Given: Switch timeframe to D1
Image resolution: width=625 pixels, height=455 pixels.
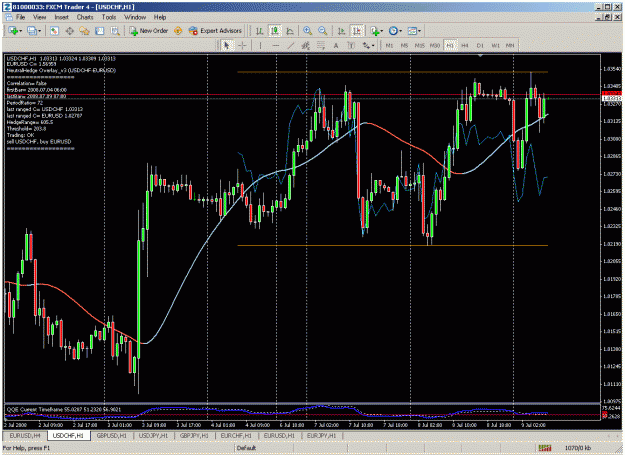Looking at the screenshot, I should tap(480, 45).
